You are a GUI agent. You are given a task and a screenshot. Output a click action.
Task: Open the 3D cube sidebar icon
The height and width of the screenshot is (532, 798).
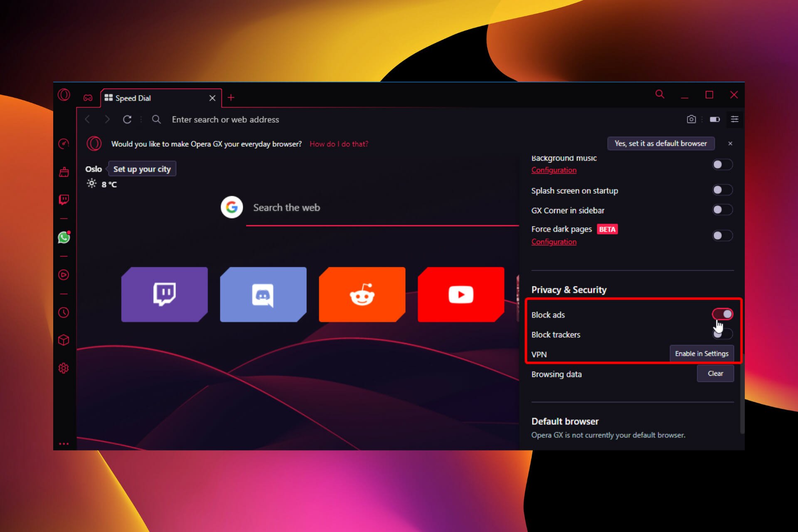click(x=65, y=340)
